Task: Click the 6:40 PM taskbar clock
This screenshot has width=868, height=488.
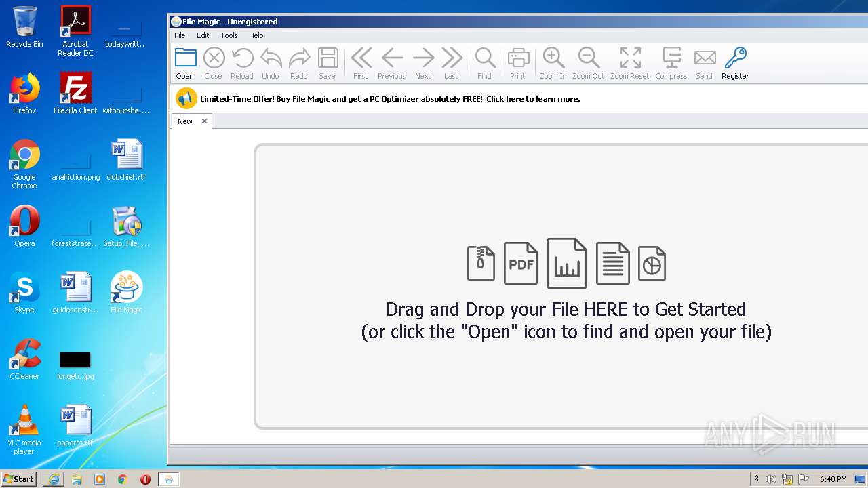Action: click(x=833, y=479)
